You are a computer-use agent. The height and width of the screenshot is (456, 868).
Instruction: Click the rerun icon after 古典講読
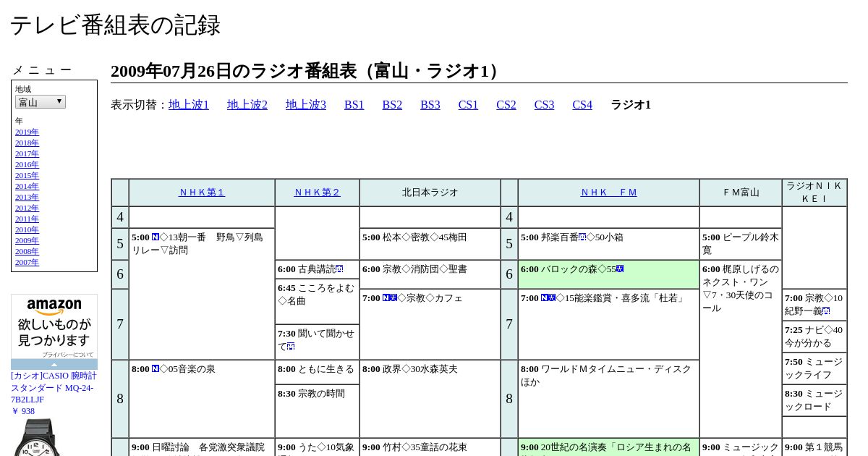point(339,269)
